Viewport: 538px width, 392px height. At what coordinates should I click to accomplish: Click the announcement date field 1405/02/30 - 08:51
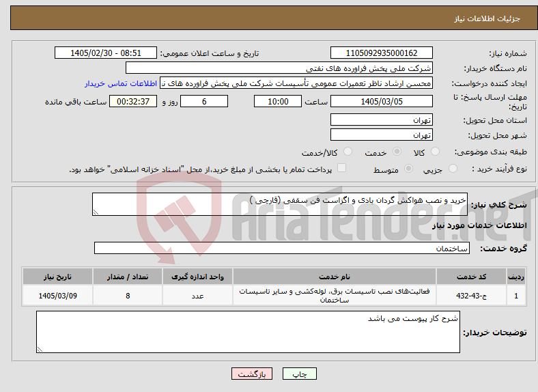[106, 53]
